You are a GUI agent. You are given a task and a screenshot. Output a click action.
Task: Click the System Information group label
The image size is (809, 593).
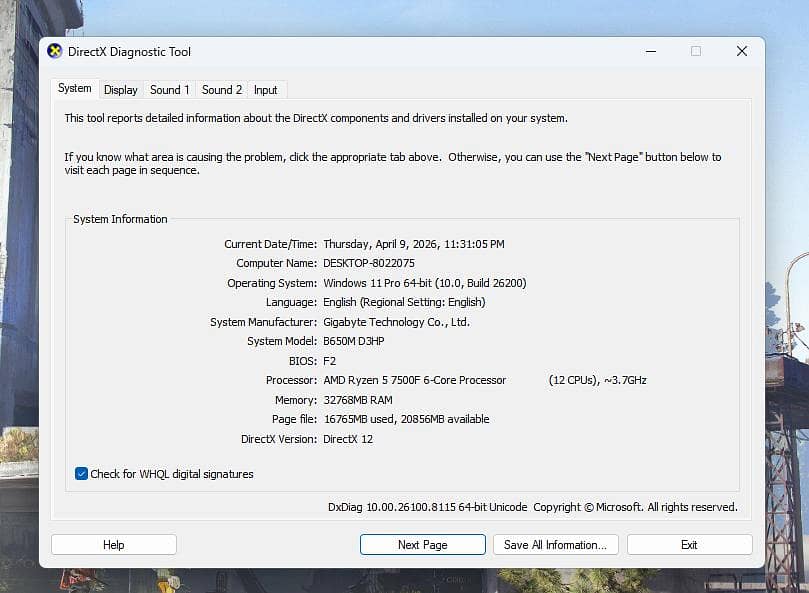(120, 219)
